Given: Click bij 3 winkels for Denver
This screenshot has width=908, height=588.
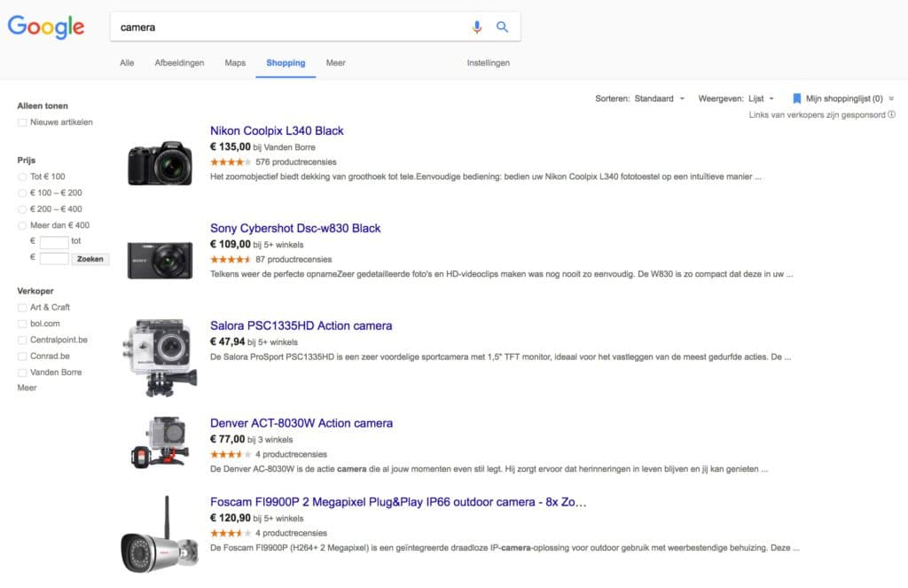Looking at the screenshot, I should pos(270,440).
